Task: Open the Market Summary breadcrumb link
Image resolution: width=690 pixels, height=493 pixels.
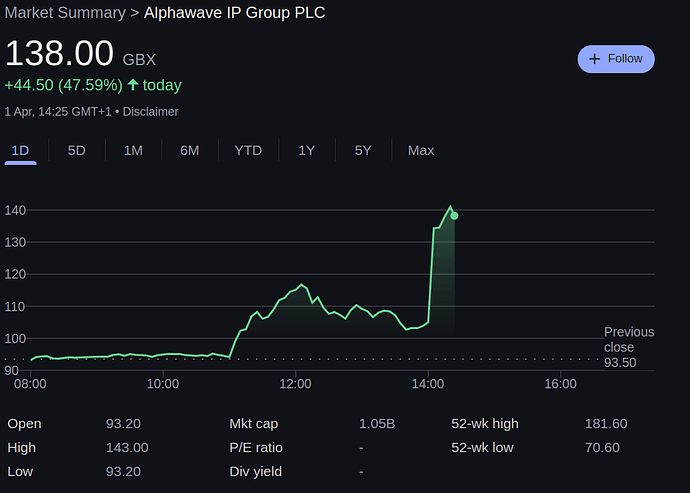Action: (65, 13)
